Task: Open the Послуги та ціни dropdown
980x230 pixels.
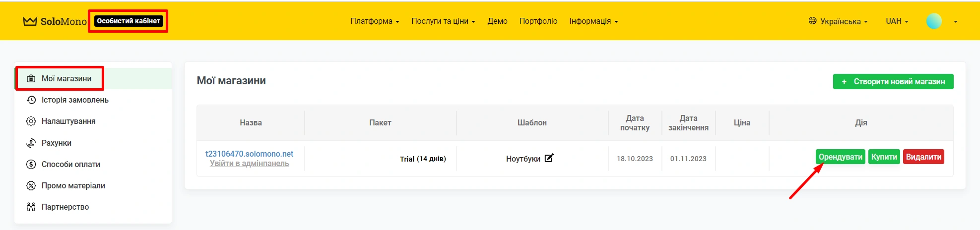Action: (443, 21)
